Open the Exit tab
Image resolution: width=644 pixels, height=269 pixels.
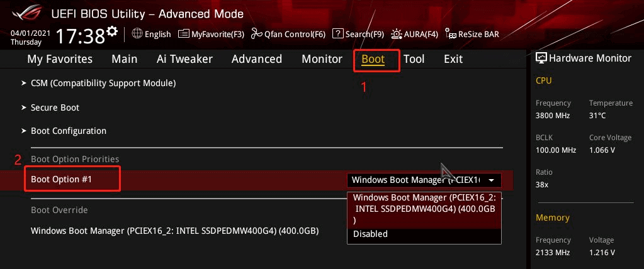click(x=453, y=59)
